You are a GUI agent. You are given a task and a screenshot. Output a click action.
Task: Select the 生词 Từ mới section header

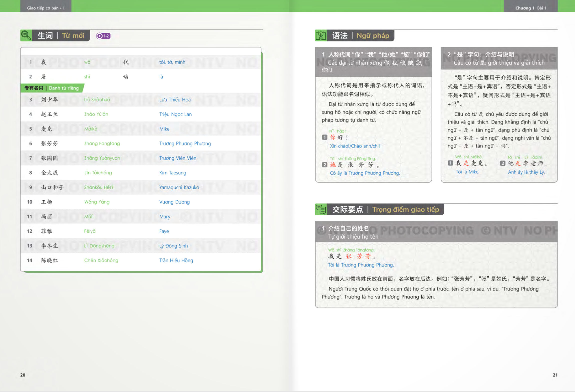(x=61, y=35)
